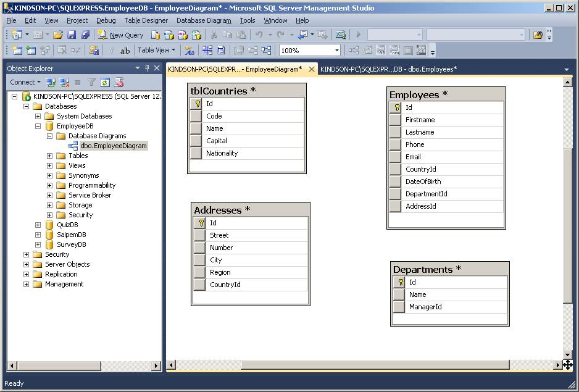Select the SaipemDB database

71,235
